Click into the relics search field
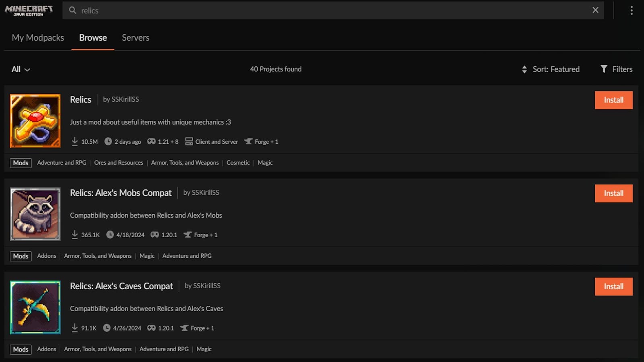Screen dimensions: 644x362 [322, 10]
